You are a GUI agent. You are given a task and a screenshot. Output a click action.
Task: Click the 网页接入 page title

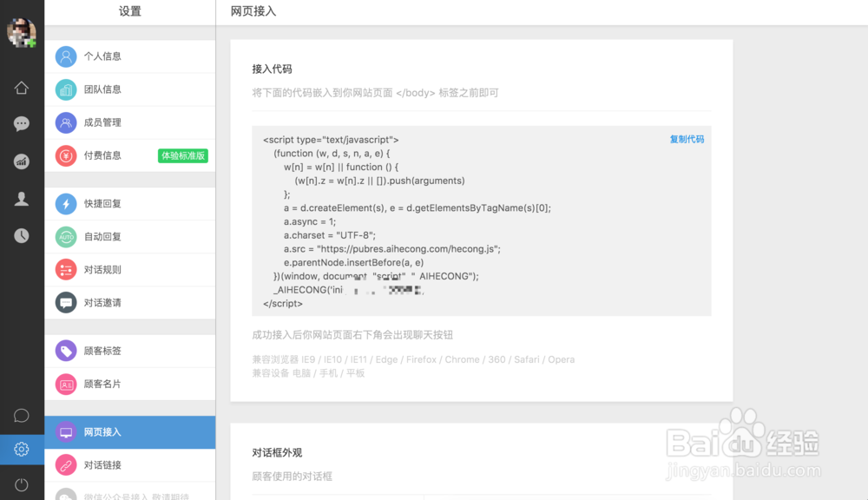[x=253, y=11]
